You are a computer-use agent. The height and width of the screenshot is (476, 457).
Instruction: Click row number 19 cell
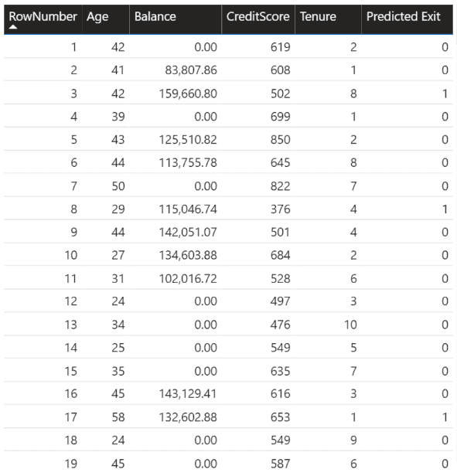[71, 464]
